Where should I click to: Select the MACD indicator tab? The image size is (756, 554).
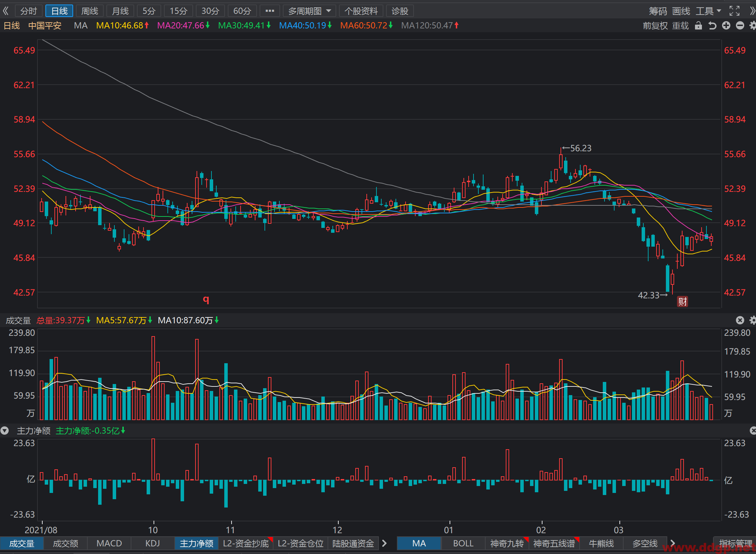[x=109, y=543]
